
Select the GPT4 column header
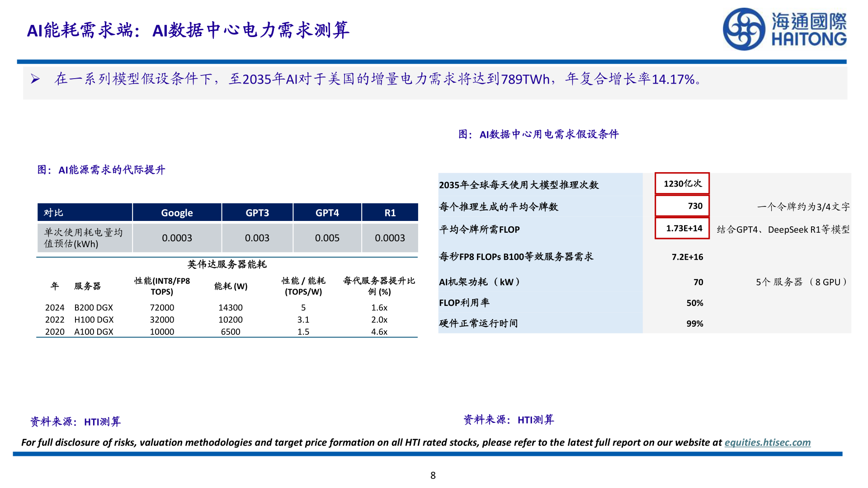(x=326, y=212)
